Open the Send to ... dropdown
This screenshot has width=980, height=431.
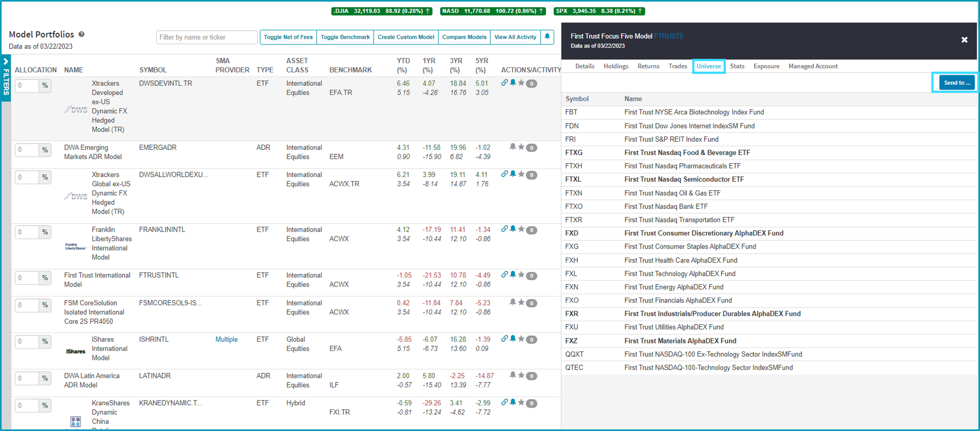[x=957, y=82]
